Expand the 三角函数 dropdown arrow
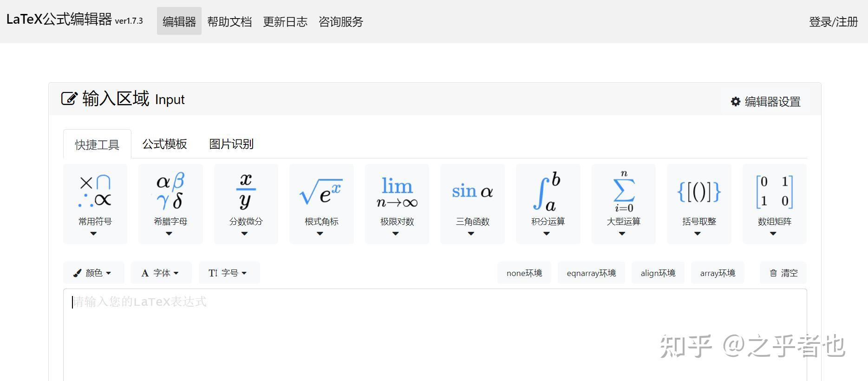This screenshot has width=868, height=381. coord(471,234)
